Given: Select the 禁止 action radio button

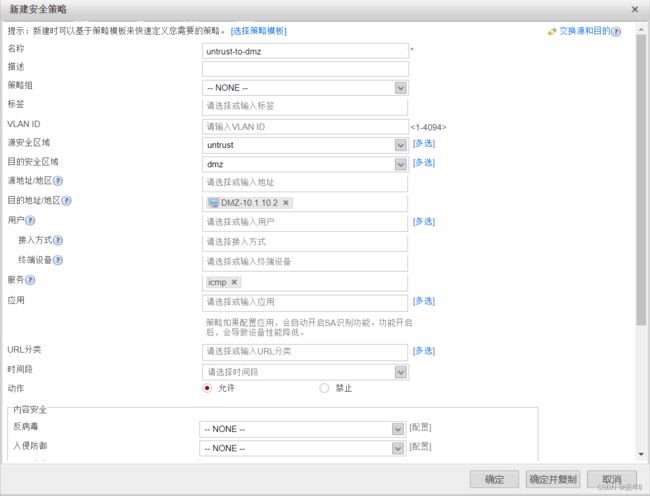Looking at the screenshot, I should (x=324, y=388).
